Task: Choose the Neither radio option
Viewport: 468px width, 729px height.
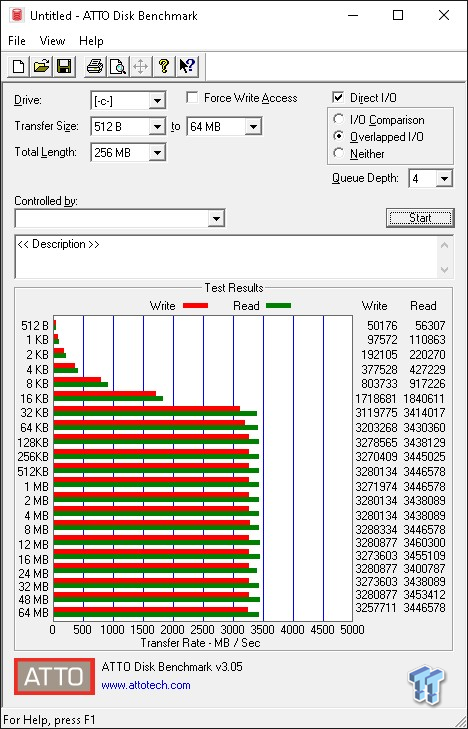Action: [339, 153]
